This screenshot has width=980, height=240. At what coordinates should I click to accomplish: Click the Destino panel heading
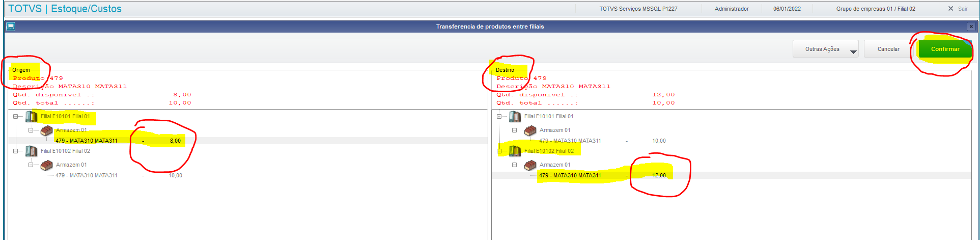pos(505,70)
